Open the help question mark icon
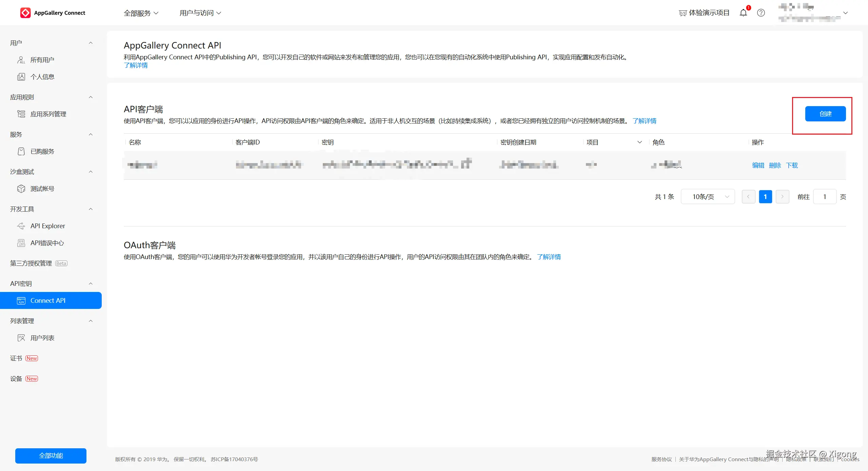Image resolution: width=868 pixels, height=471 pixels. pos(761,13)
